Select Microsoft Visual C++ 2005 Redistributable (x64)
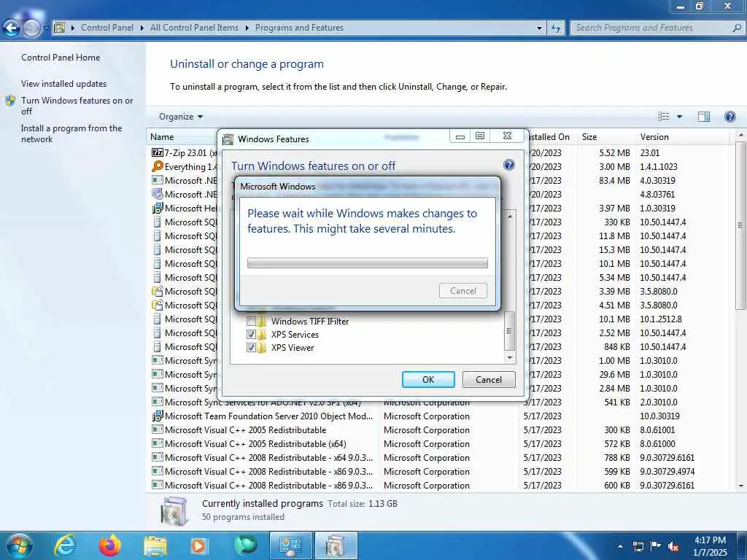Viewport: 747px width, 560px height. (441, 444)
